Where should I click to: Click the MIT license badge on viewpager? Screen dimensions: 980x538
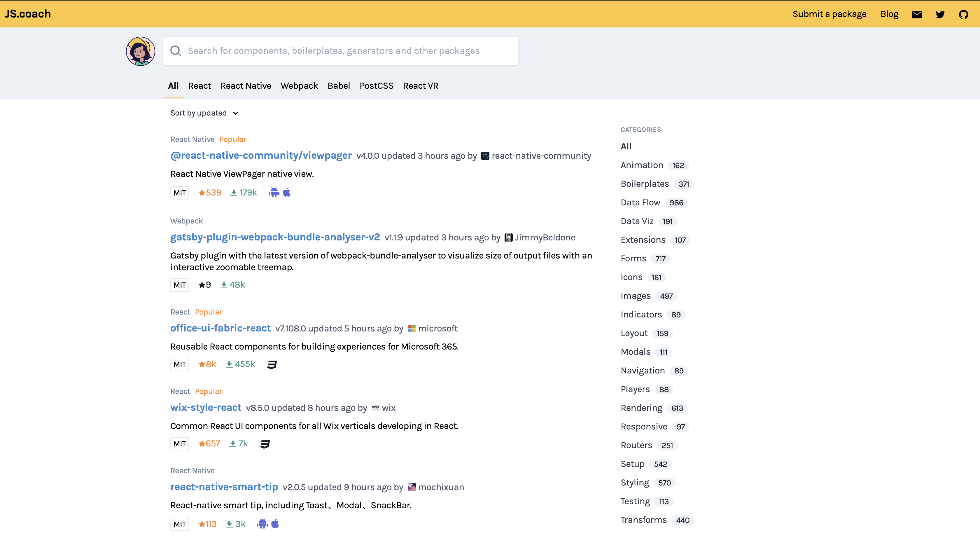(x=180, y=193)
